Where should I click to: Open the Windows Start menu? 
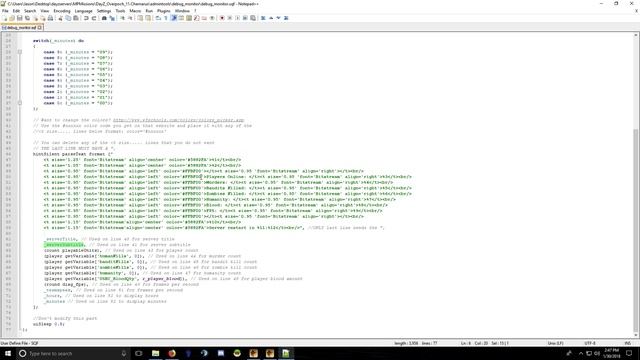(x=8, y=353)
